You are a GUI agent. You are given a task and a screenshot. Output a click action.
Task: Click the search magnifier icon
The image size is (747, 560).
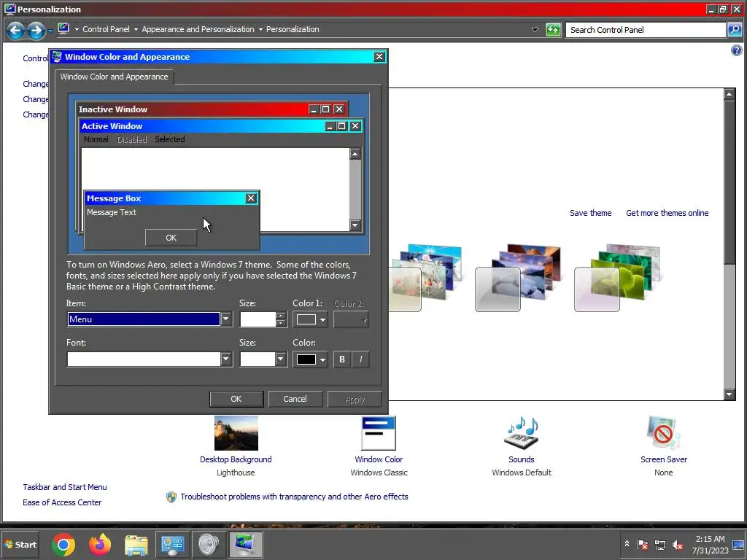734,30
